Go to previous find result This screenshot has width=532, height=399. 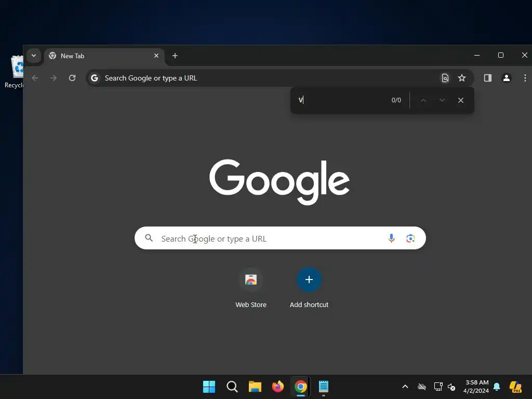(423, 100)
